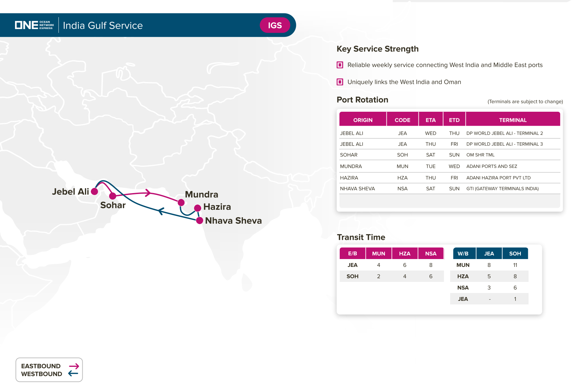
Task: Click the eastbound route arrowhead on map
Action: tap(148, 193)
